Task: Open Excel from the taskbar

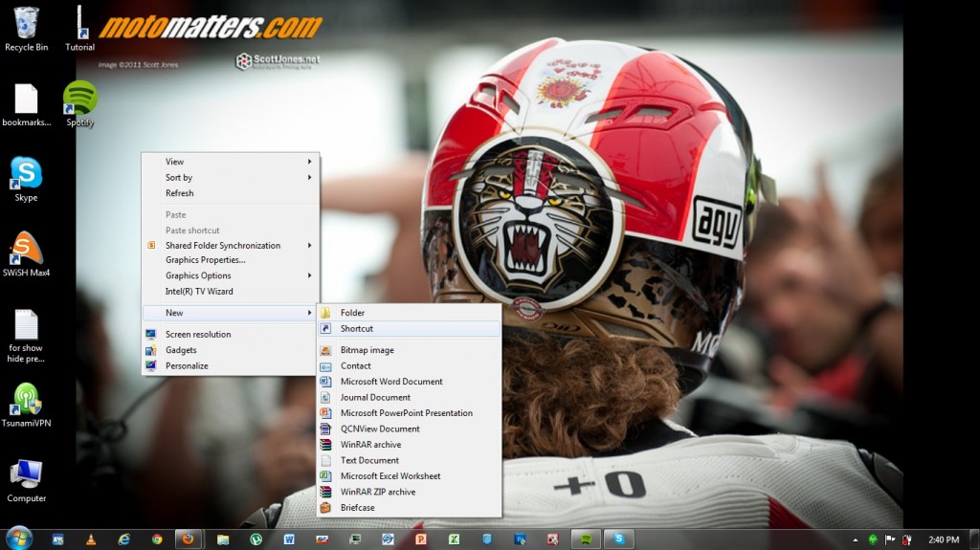Action: pyautogui.click(x=454, y=539)
